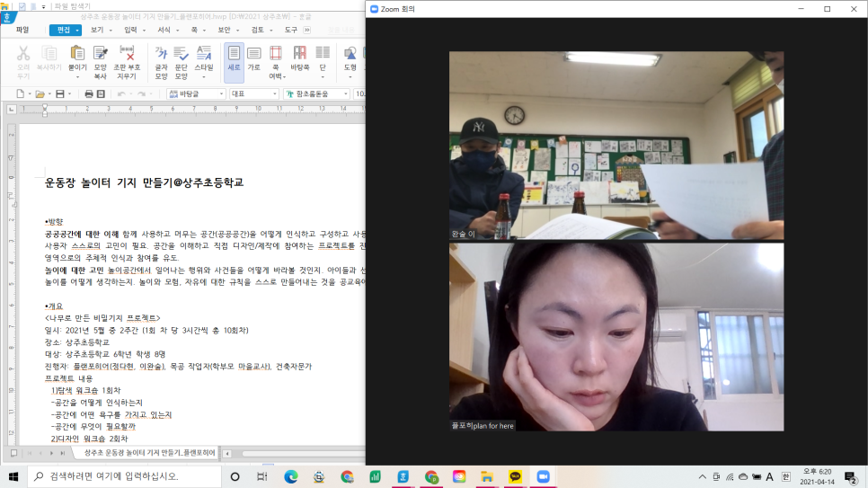
Task: Click 온슬 이 participant video in Zoom
Action: pyautogui.click(x=616, y=145)
